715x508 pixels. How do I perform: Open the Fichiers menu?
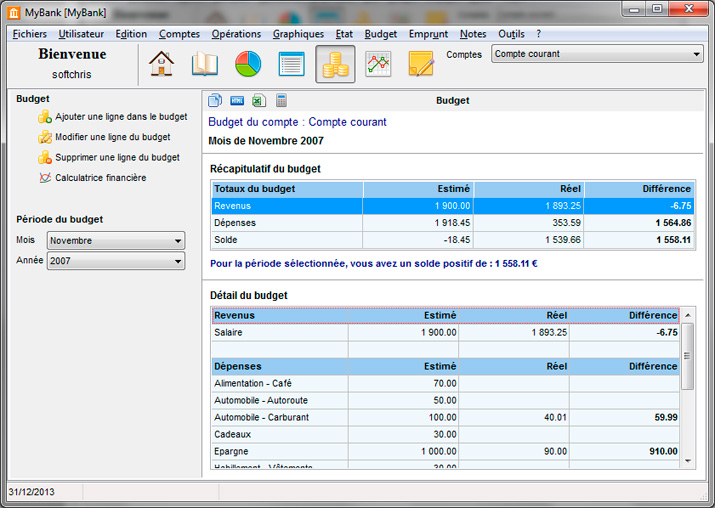tap(30, 34)
